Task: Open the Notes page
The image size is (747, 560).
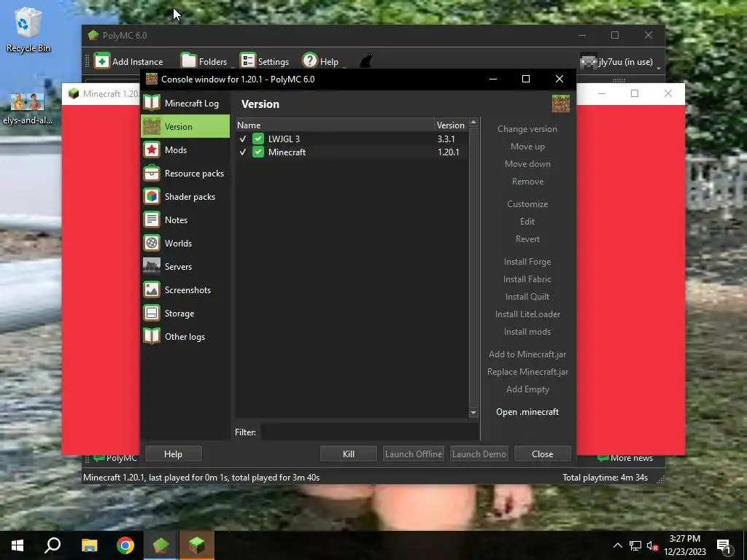Action: coord(185,220)
